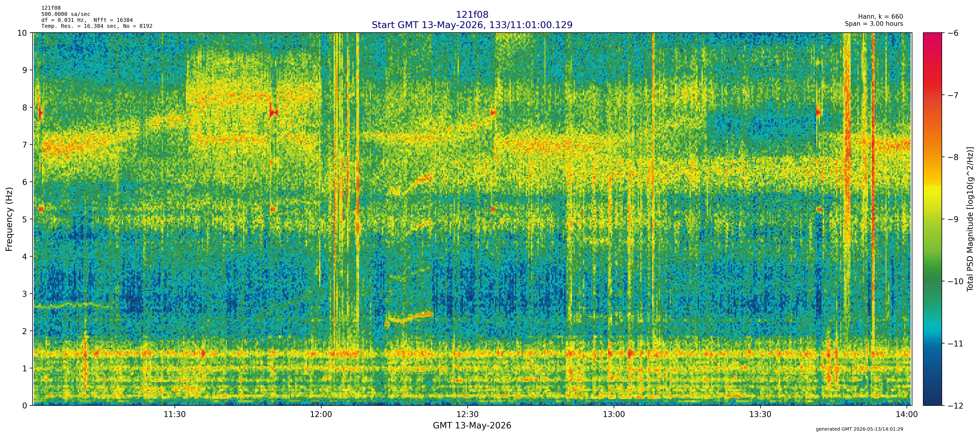Click the 13:00 time axis tick label
This screenshot has height=437, width=980.
(614, 415)
